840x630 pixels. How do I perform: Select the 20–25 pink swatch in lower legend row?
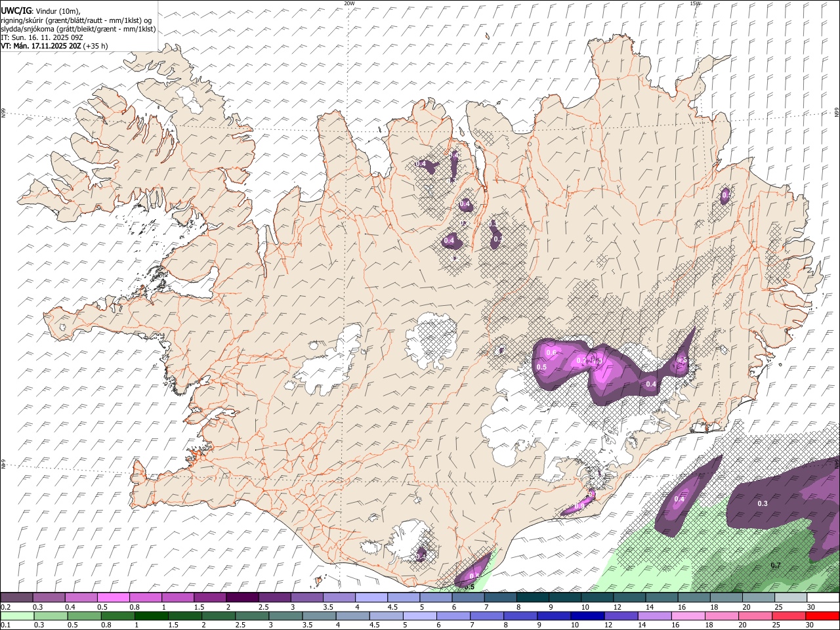(x=755, y=616)
